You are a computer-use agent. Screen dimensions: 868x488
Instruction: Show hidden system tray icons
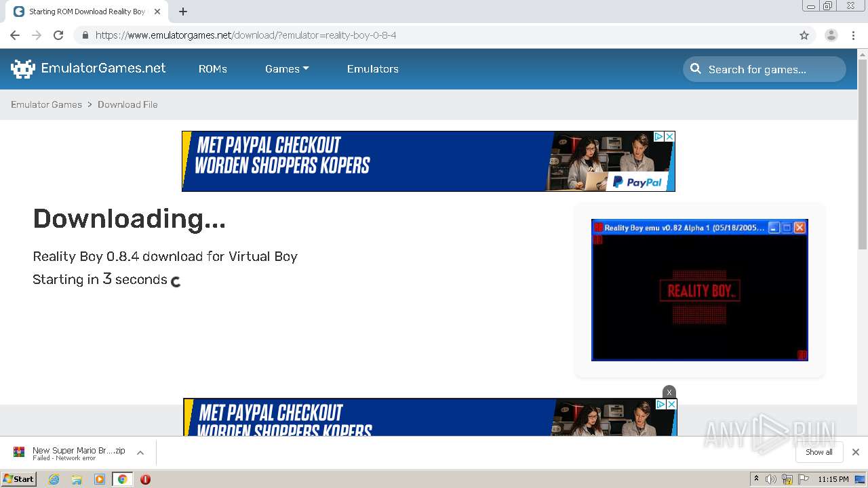point(756,479)
